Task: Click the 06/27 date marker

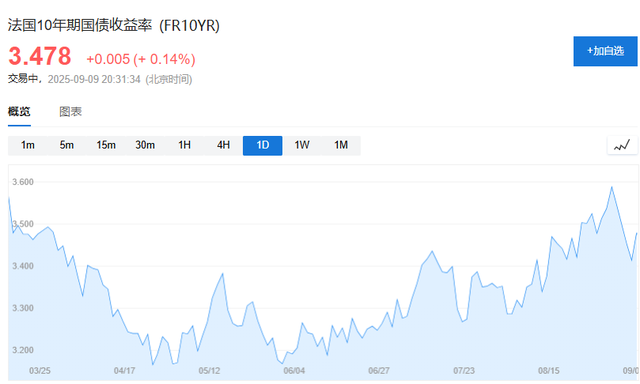Action: [379, 371]
